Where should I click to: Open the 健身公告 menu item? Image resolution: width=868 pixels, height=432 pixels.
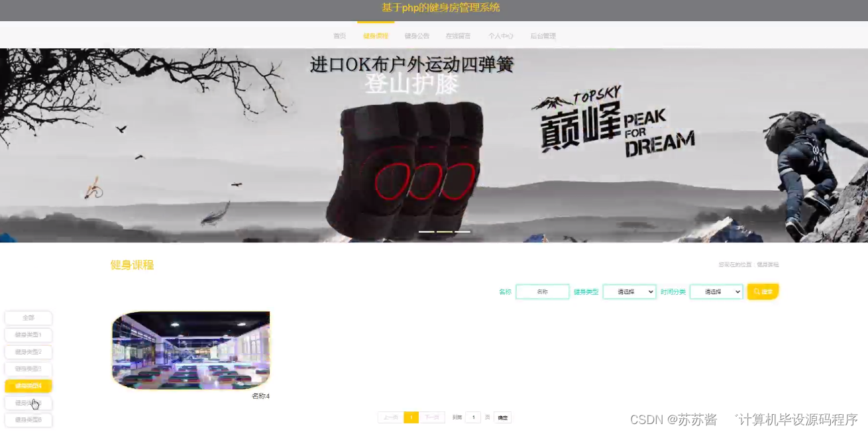point(417,36)
